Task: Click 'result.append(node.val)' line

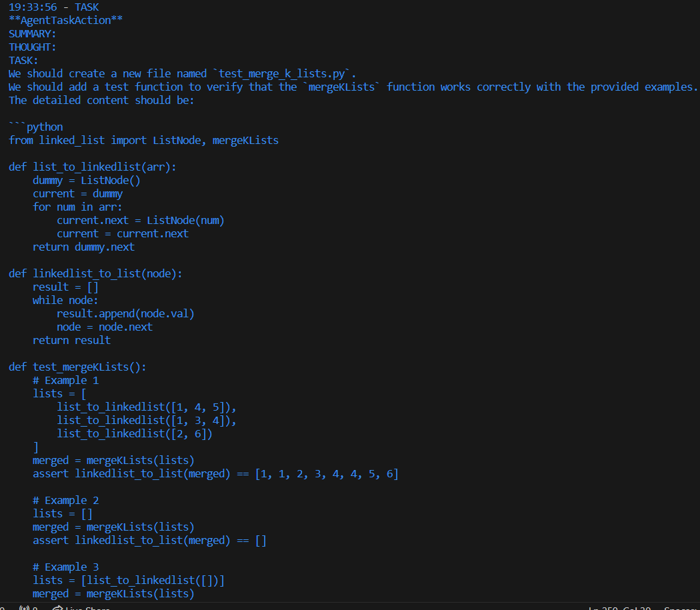Action: [125, 314]
